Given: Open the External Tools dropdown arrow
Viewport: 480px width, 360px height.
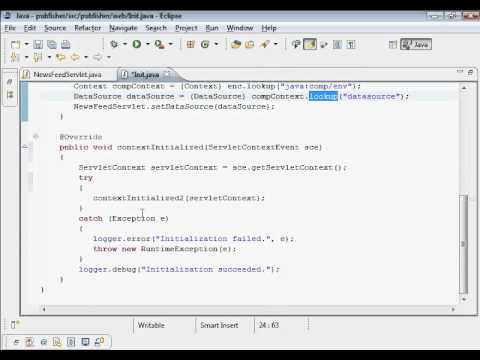Looking at the screenshot, I should click(171, 44).
